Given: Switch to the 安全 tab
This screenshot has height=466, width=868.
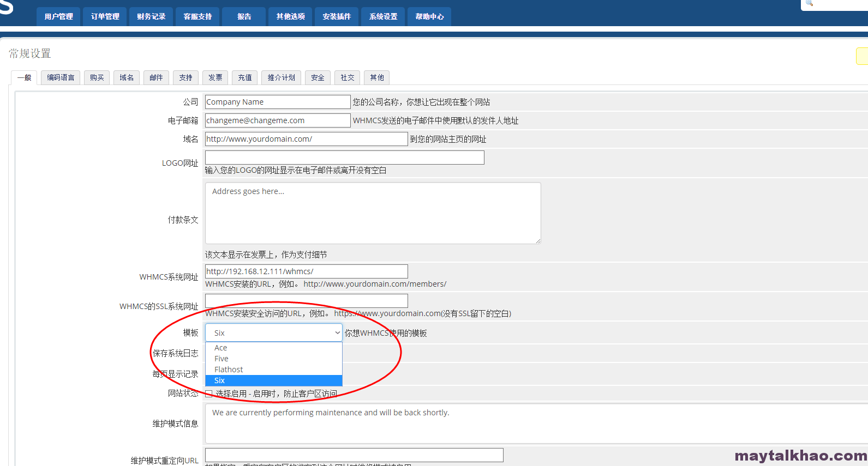Looking at the screenshot, I should pos(318,77).
